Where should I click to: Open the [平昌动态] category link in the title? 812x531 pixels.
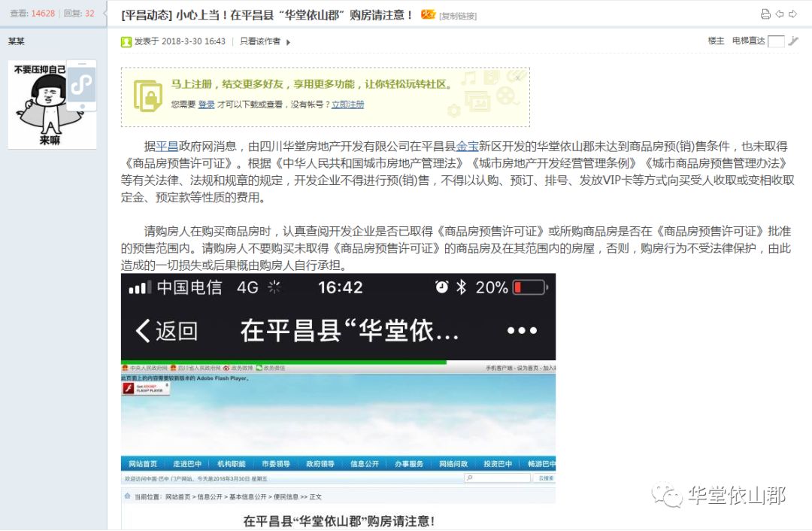pos(147,15)
